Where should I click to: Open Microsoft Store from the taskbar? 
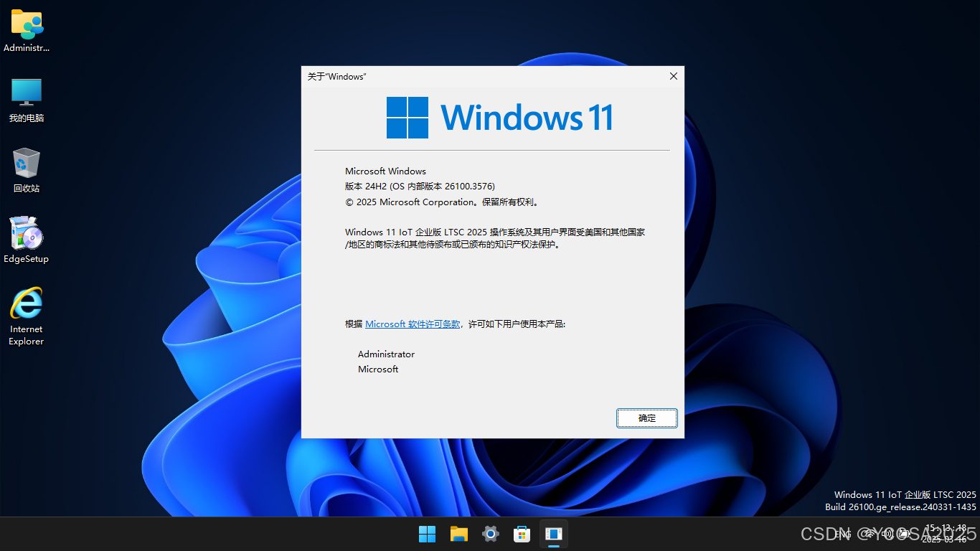click(x=522, y=534)
